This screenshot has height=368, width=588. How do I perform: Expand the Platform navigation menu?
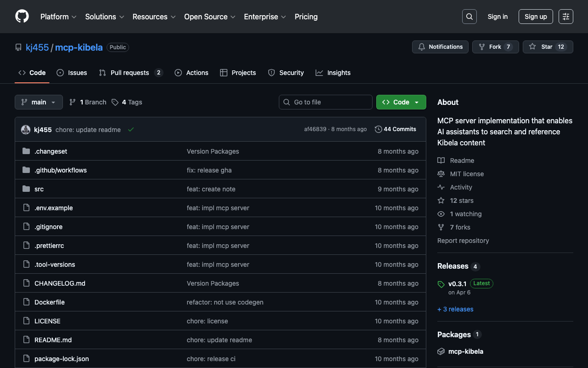pyautogui.click(x=58, y=17)
